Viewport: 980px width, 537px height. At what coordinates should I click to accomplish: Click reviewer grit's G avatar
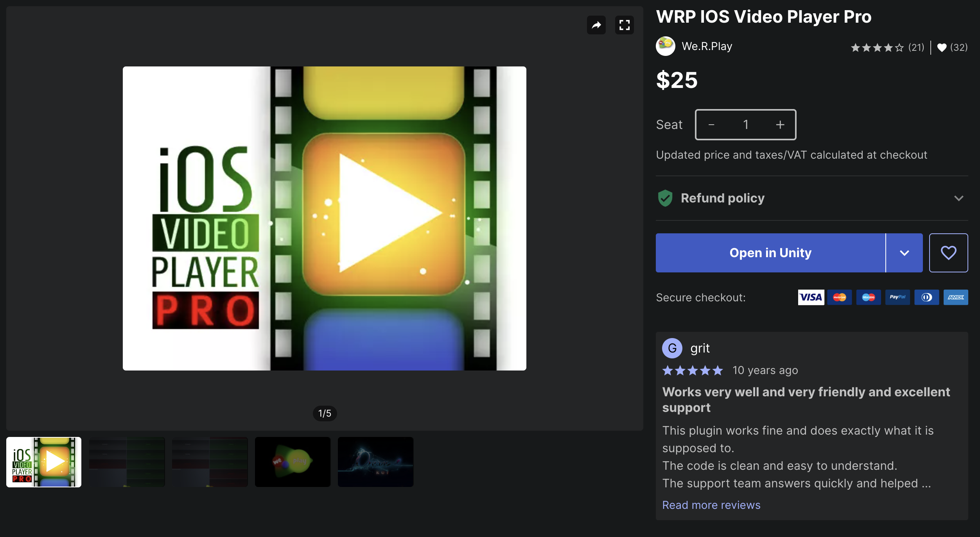[672, 348]
